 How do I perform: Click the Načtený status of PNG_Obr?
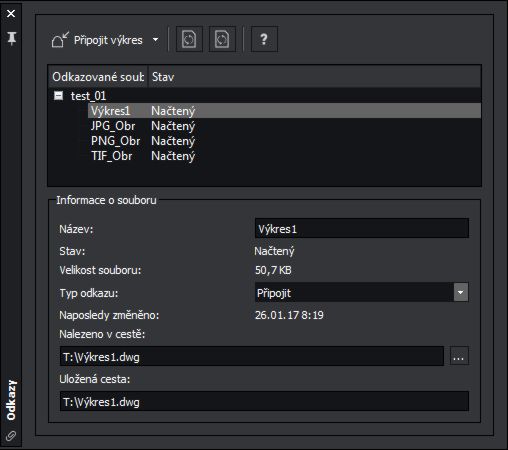pos(173,141)
